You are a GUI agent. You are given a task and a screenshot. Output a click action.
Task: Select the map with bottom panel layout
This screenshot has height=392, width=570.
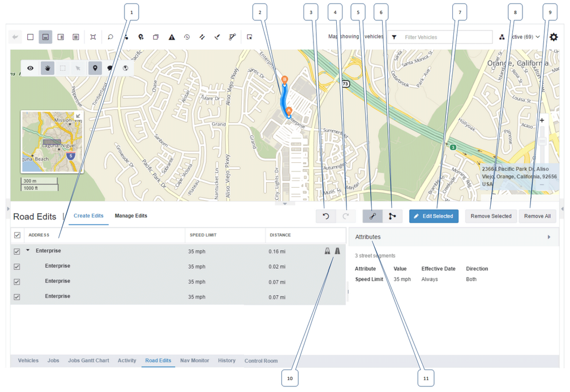coord(45,37)
